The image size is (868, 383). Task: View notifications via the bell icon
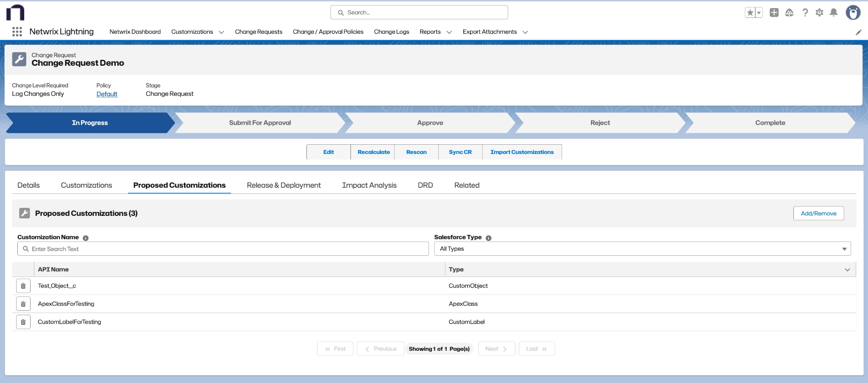834,12
